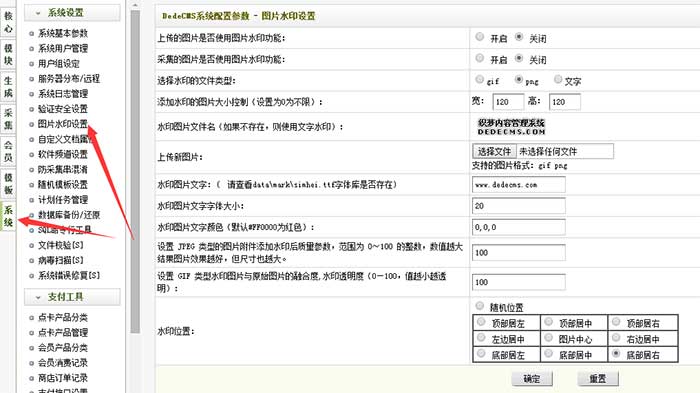
Task: Open the 模板 vertical tab
Action: (8, 184)
